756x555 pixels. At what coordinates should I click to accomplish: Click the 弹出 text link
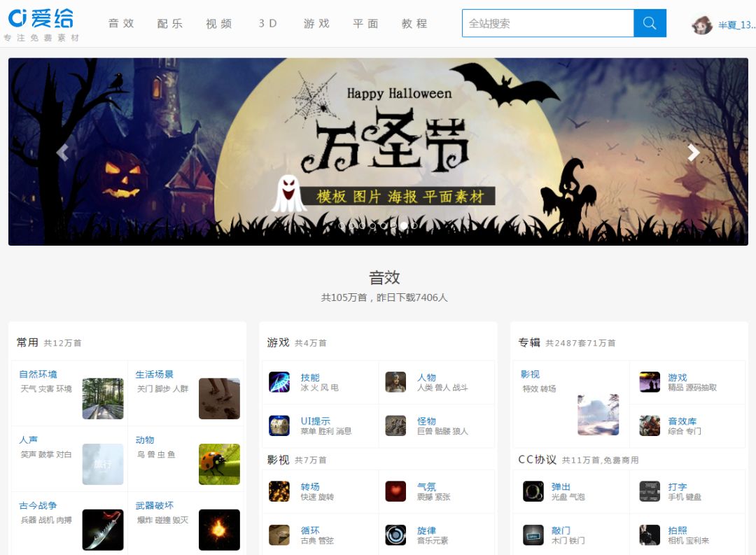coord(561,487)
